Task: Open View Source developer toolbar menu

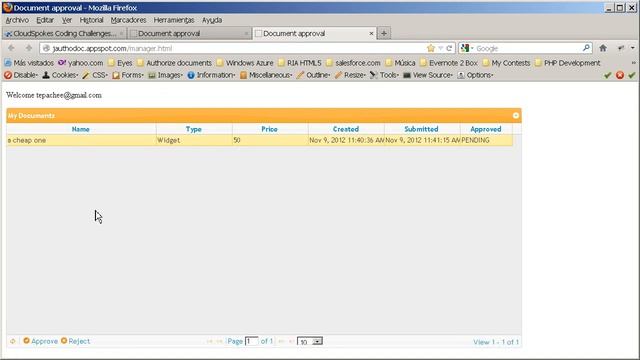Action: pyautogui.click(x=428, y=75)
